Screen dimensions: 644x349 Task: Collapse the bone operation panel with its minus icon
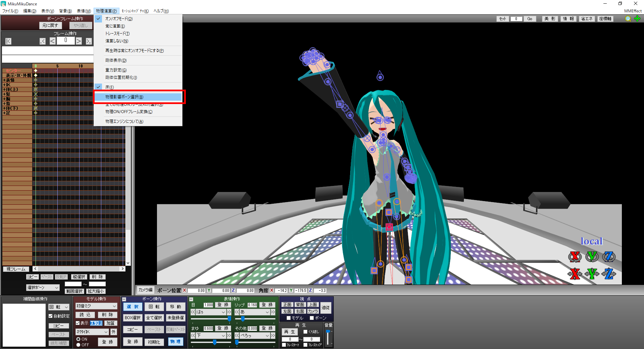tap(124, 299)
